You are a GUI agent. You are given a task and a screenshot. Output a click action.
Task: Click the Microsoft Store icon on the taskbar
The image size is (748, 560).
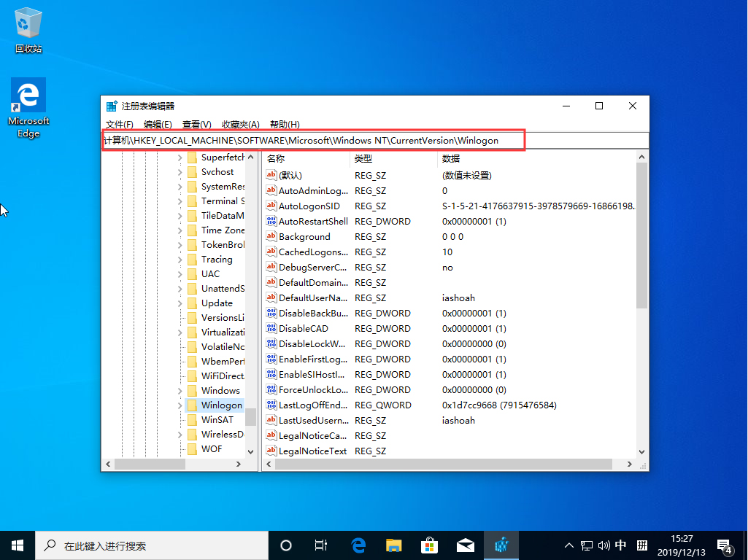429,545
